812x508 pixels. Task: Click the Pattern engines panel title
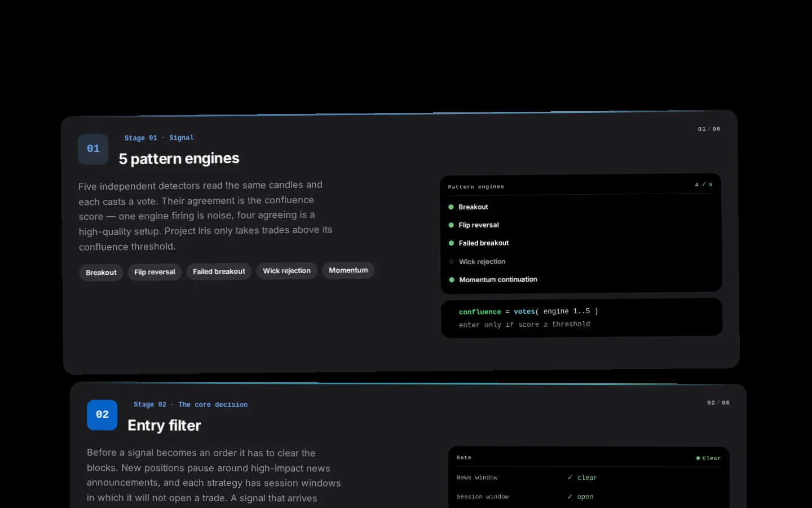476,187
